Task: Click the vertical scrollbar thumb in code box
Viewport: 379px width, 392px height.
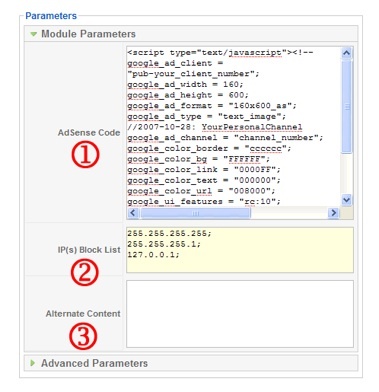Action: 346,106
